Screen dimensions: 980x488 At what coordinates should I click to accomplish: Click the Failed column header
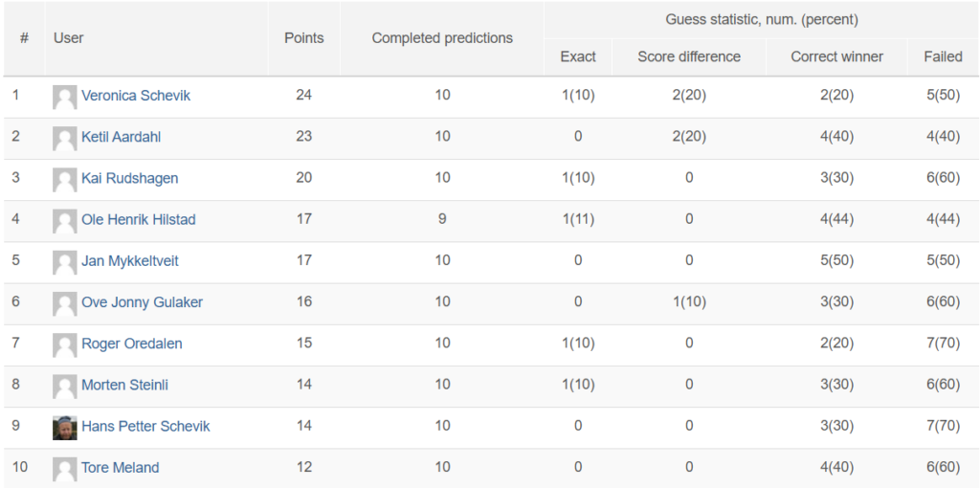click(x=943, y=56)
